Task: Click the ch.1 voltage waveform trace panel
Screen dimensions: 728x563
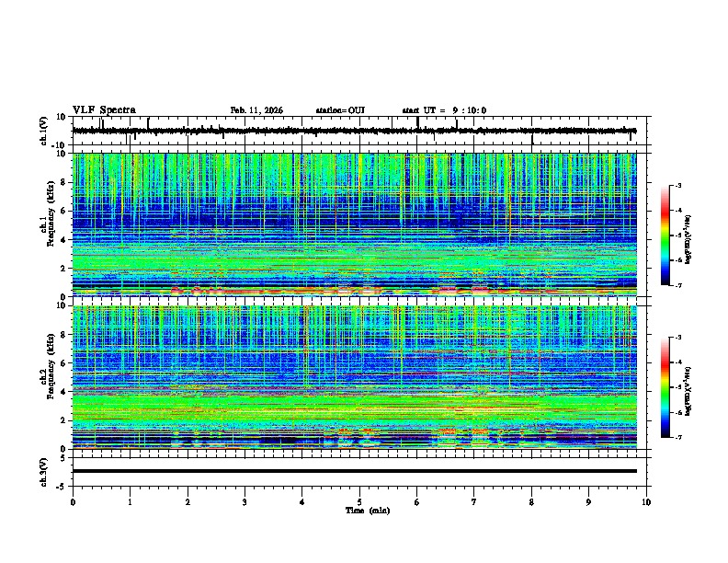Action: click(x=361, y=131)
